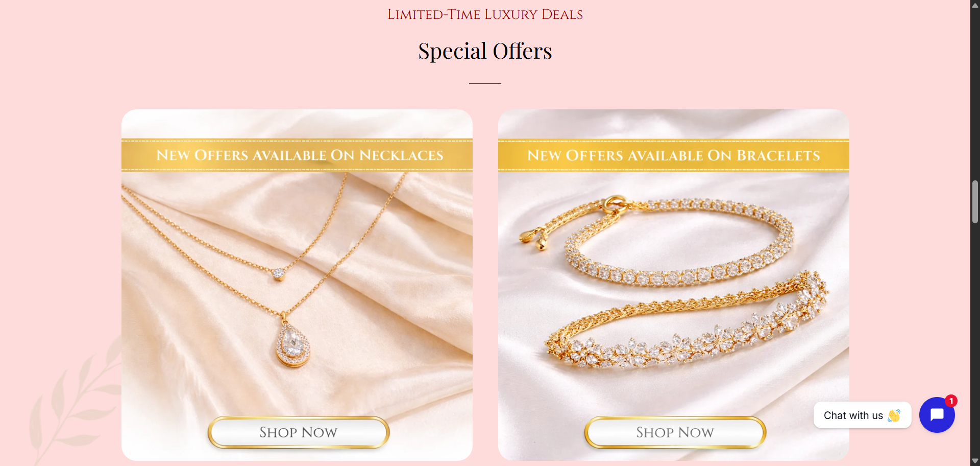Click the scrollbar down arrow
The width and height of the screenshot is (980, 466).
click(975, 461)
